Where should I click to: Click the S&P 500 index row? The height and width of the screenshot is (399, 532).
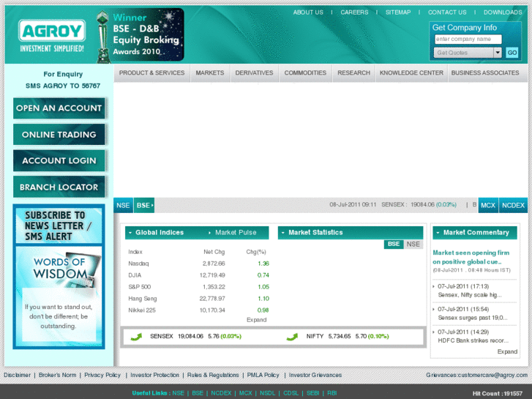198,287
